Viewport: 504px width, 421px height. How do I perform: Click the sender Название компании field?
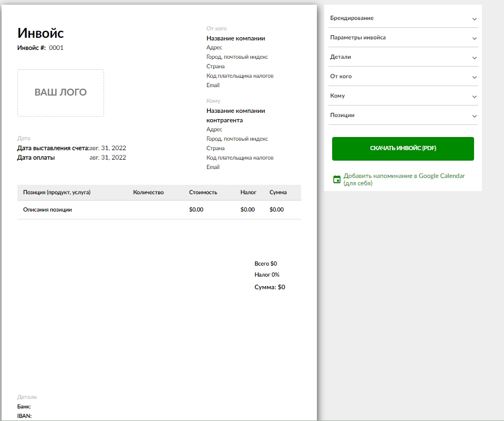click(x=235, y=38)
